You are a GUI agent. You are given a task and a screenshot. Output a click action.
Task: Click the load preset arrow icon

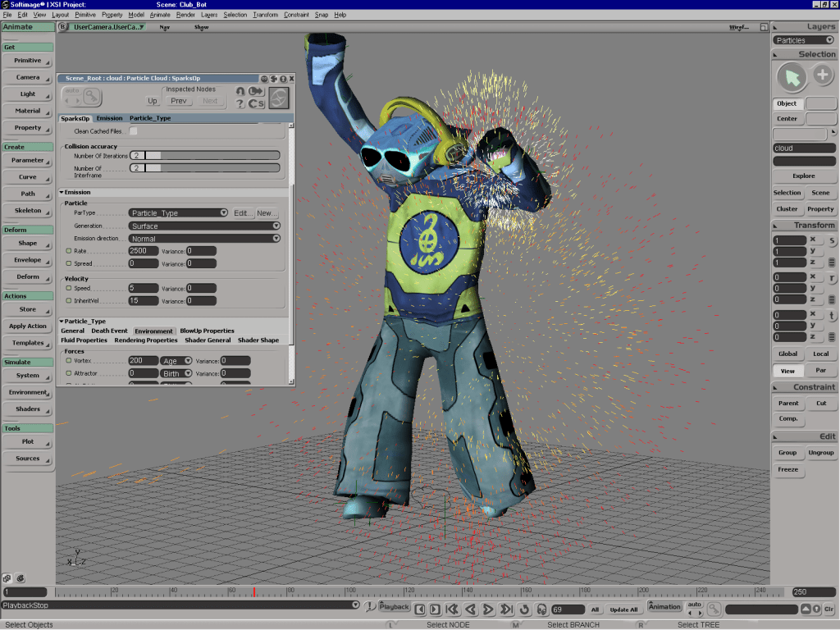coord(256,91)
